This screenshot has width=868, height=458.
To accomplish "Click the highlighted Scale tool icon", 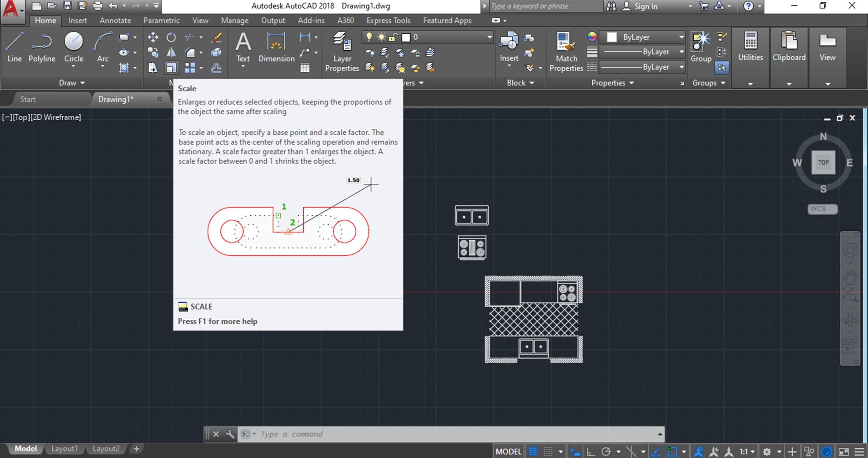I will [x=171, y=68].
